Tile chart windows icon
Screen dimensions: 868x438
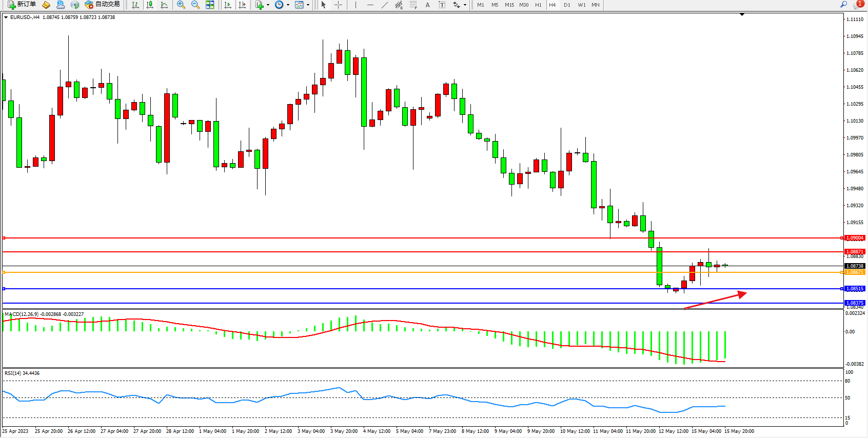coord(210,5)
